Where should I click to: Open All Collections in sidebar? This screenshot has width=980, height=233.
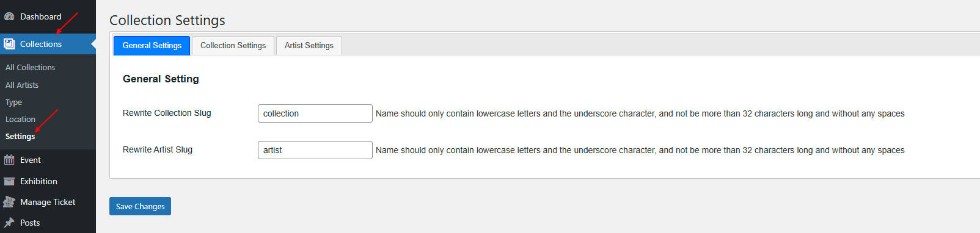click(x=30, y=67)
